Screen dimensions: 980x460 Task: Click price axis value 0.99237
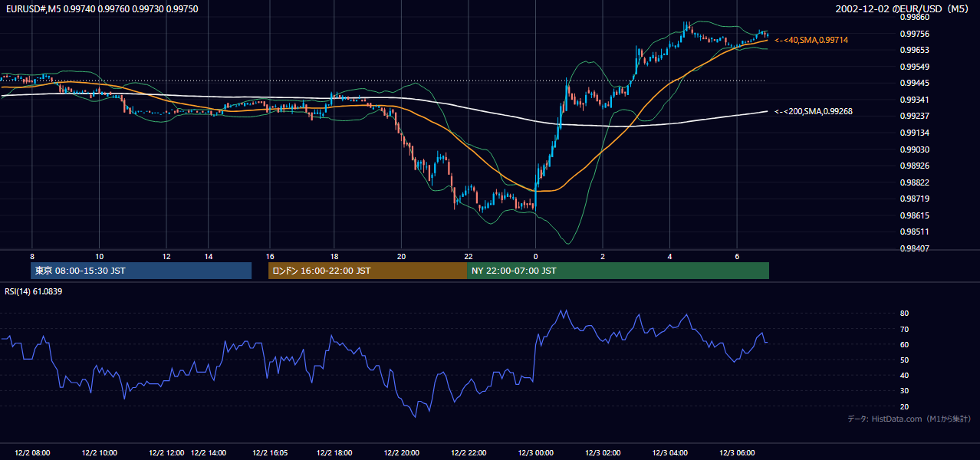tap(914, 116)
